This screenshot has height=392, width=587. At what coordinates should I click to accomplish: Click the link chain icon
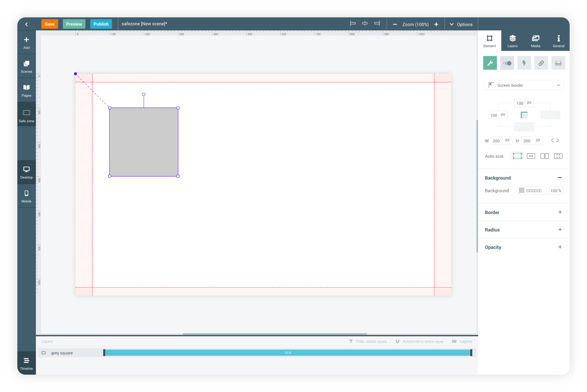click(541, 63)
